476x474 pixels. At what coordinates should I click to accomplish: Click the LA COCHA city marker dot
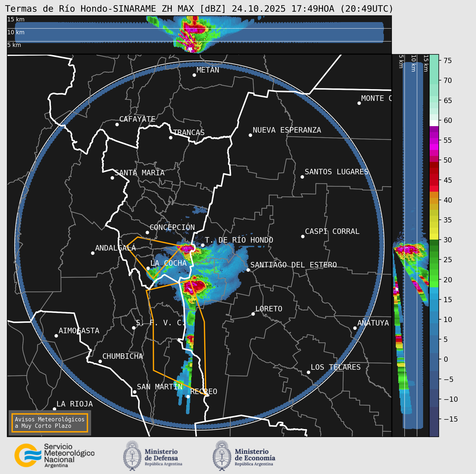[148, 268]
